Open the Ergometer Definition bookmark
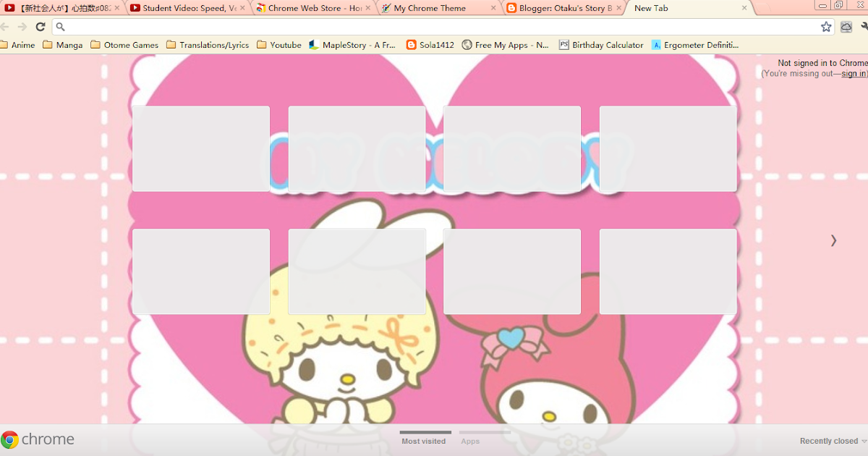868x456 pixels. 695,45
